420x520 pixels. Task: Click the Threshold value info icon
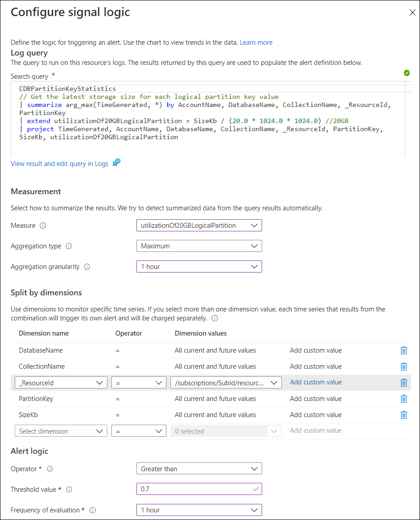pos(69,490)
